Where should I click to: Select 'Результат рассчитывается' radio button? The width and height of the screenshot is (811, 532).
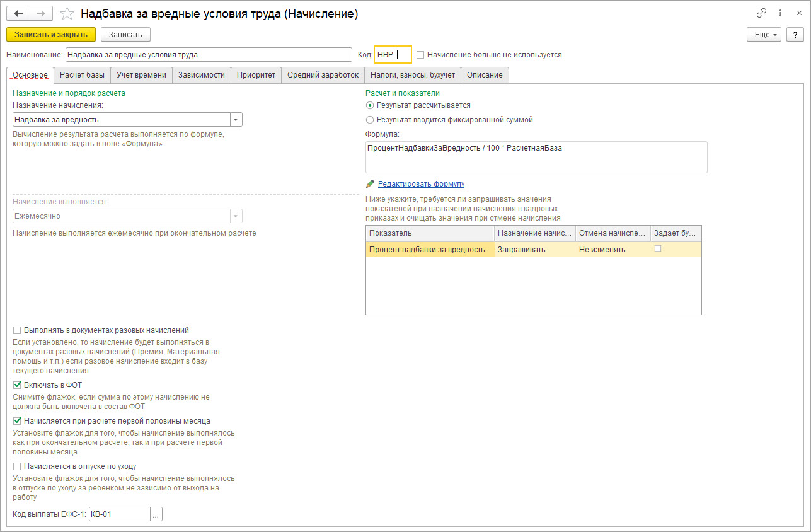[x=369, y=105]
